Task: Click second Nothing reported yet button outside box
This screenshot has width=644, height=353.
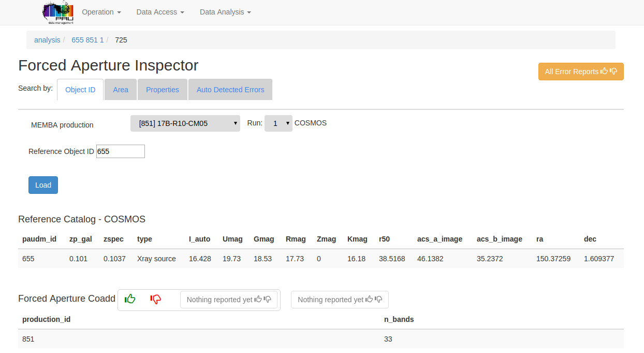Action: coord(340,300)
